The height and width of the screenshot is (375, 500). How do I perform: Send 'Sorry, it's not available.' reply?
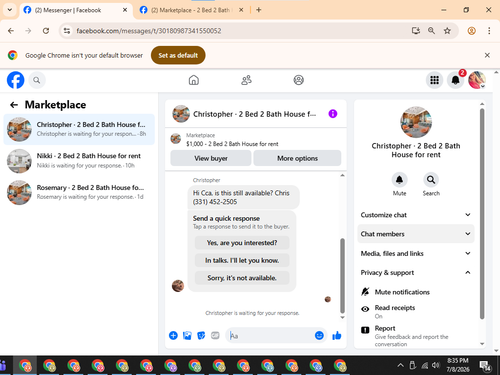point(242,278)
